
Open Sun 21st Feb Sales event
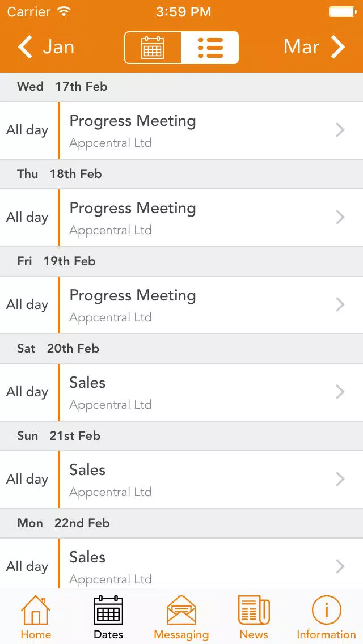pyautogui.click(x=181, y=479)
